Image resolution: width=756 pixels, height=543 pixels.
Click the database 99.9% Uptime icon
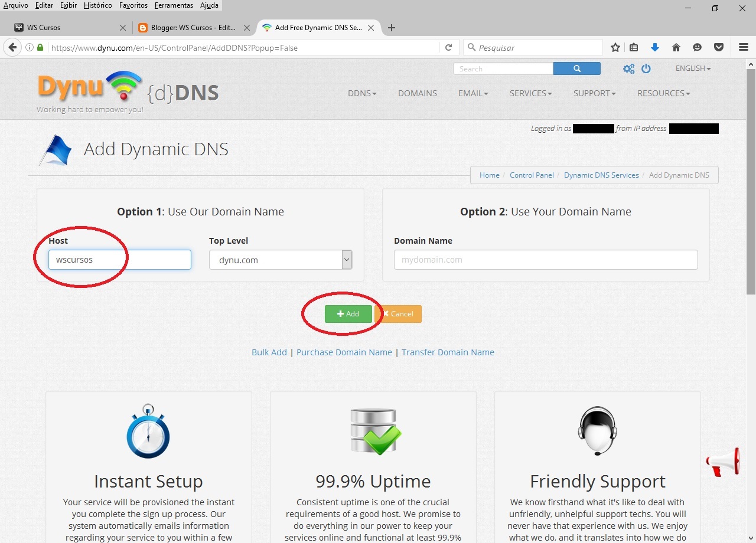375,431
